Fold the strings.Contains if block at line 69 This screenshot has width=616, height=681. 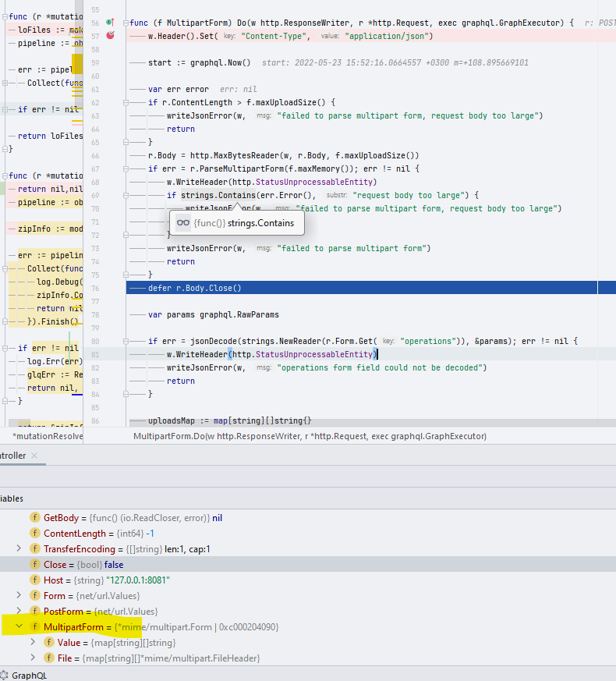pyautogui.click(x=126, y=196)
